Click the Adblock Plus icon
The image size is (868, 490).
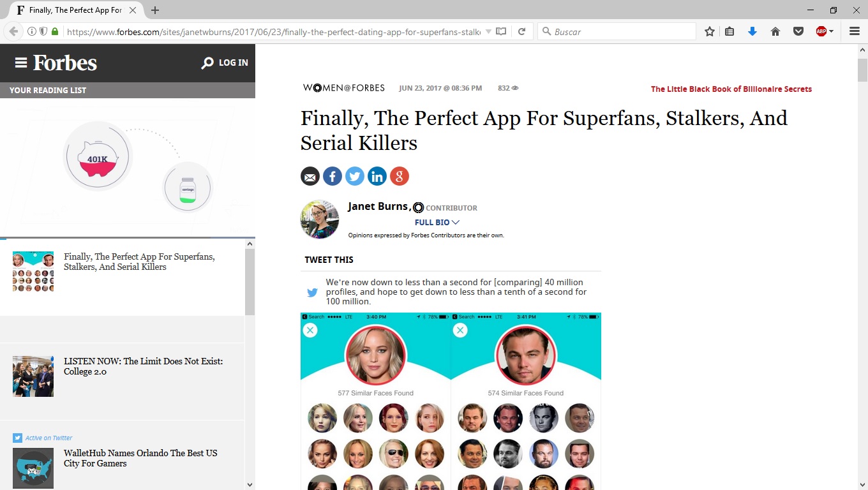click(x=821, y=31)
